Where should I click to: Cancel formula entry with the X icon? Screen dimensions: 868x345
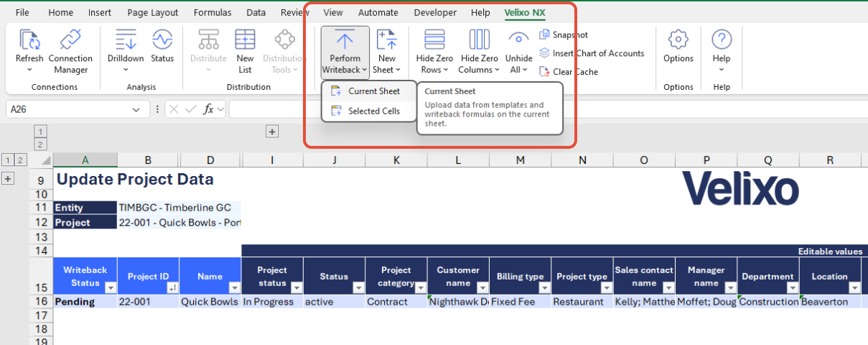pyautogui.click(x=174, y=109)
